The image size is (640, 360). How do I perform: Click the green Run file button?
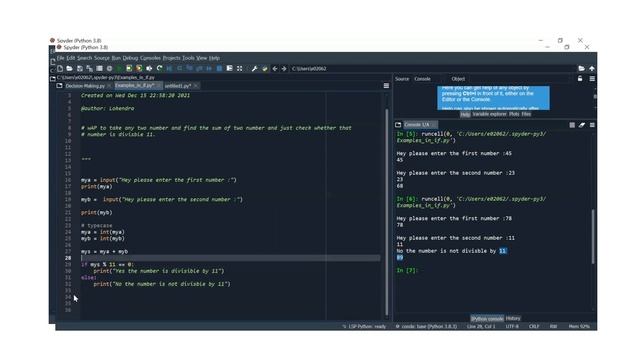[119, 69]
